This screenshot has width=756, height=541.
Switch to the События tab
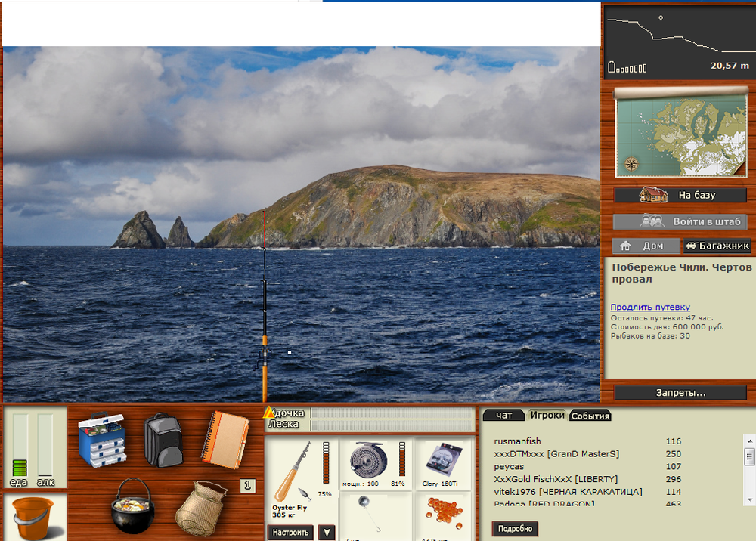590,416
